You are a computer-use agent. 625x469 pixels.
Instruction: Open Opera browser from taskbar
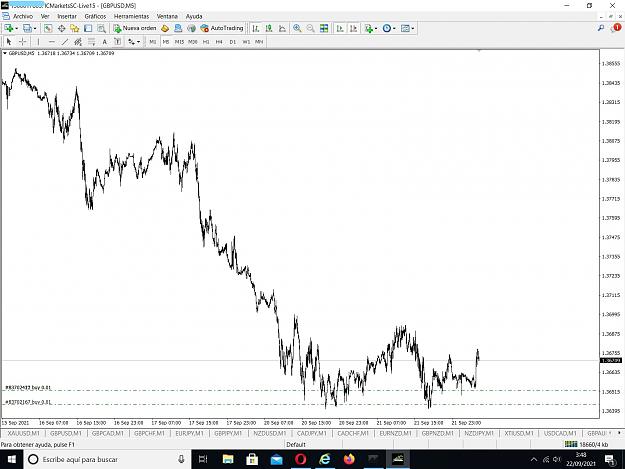301,459
